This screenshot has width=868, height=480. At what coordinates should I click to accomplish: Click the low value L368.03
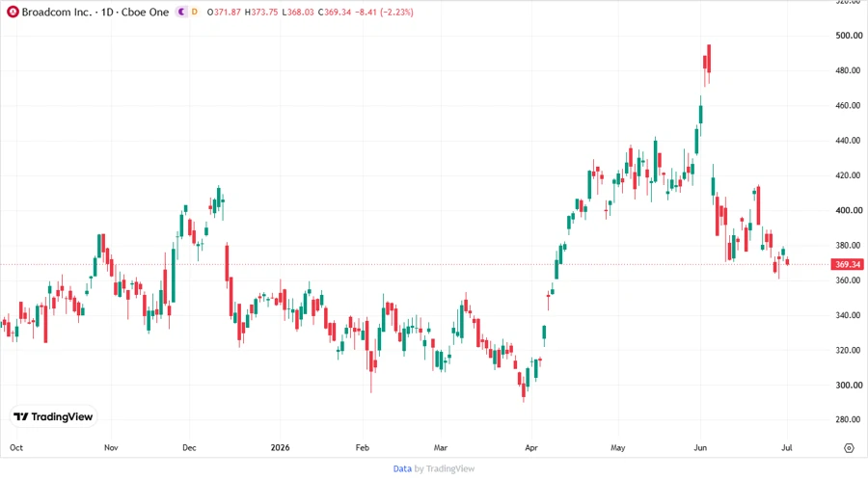[x=298, y=12]
